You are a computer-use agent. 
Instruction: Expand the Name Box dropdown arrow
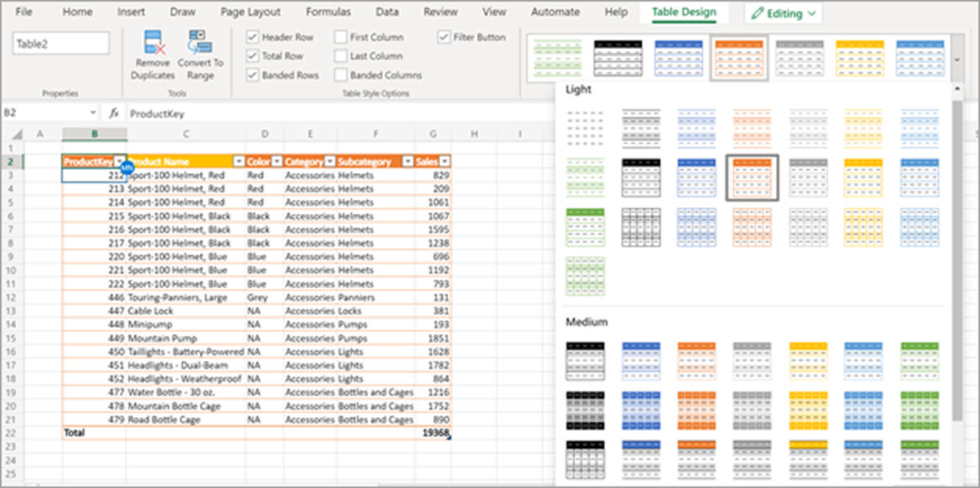92,114
